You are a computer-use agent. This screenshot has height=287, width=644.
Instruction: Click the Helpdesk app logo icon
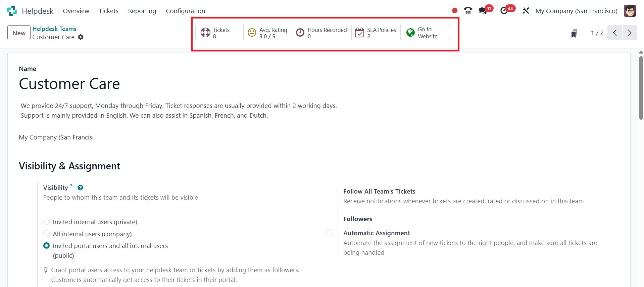pos(12,11)
